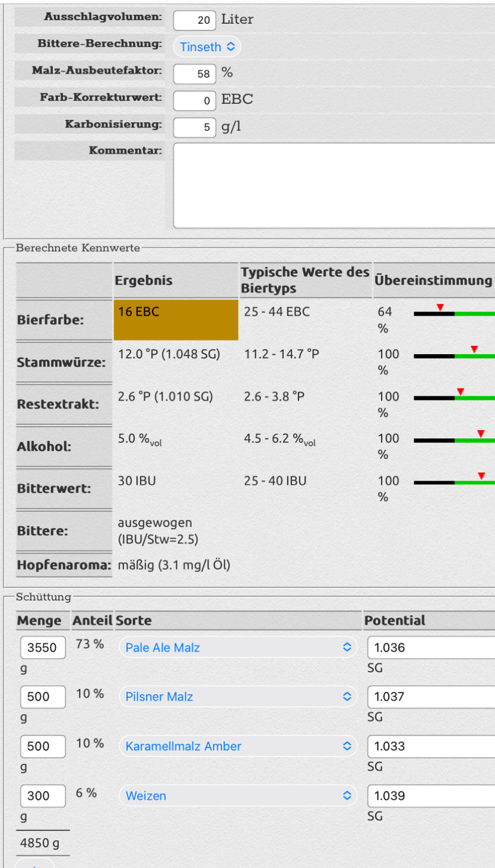
Task: Select the 300 g Weizen amount field
Action: [x=43, y=796]
